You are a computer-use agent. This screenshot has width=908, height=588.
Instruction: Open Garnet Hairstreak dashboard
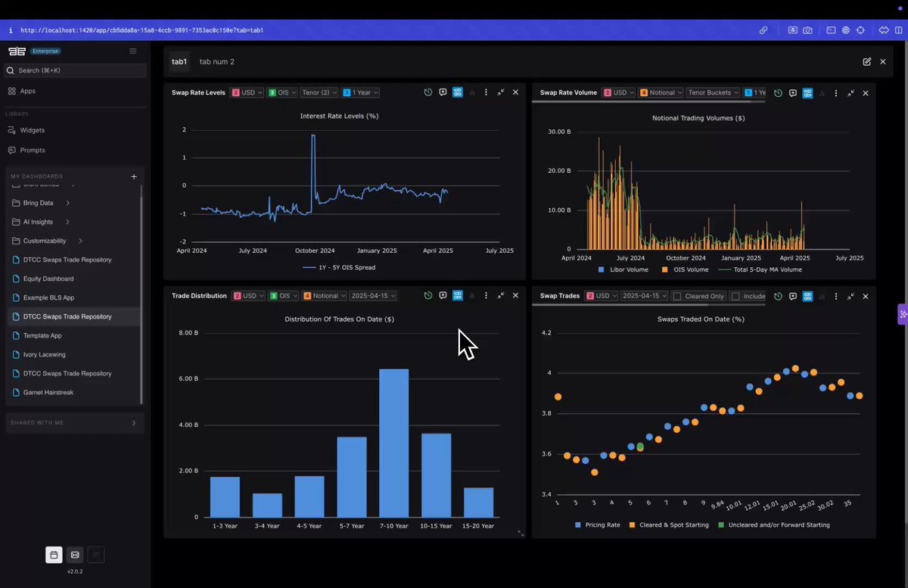tap(48, 392)
